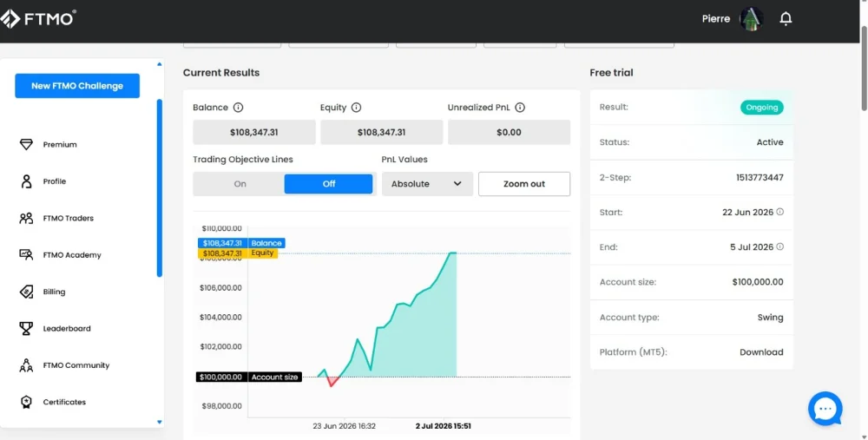
Task: Open Certificates menu item
Action: 64,402
